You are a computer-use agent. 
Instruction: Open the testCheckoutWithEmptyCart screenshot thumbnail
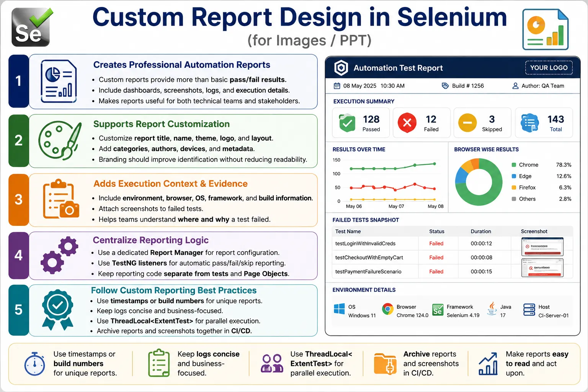pyautogui.click(x=542, y=268)
